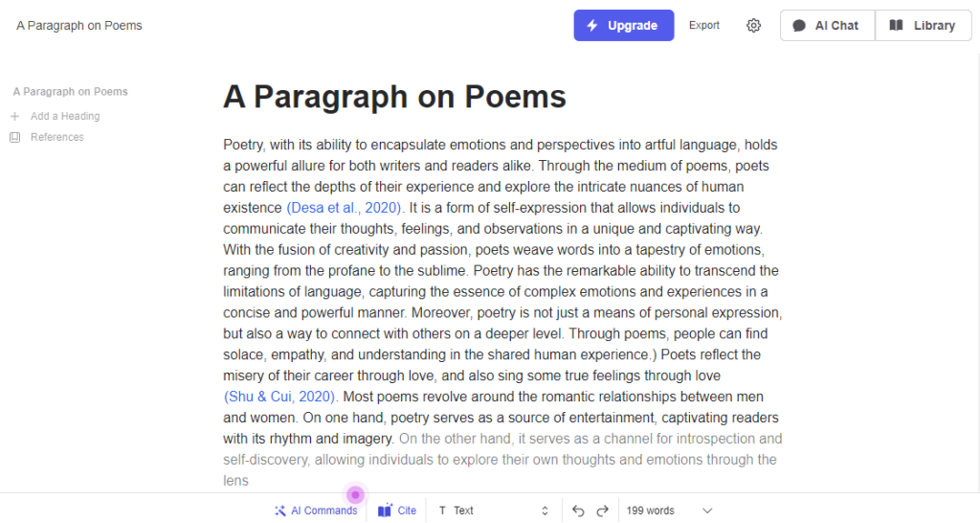
Task: Open the Desa et al., 2020 citation
Action: click(x=345, y=208)
